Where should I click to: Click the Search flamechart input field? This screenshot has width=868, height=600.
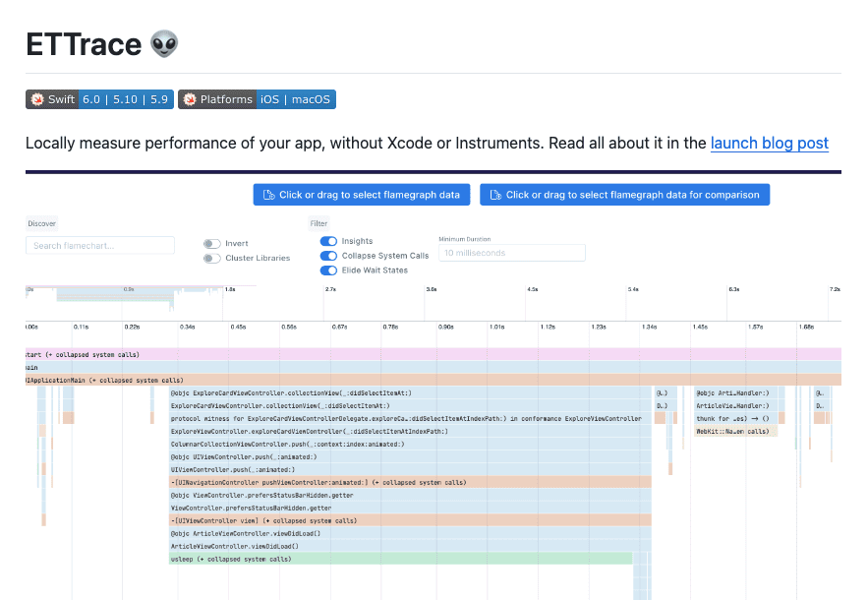click(x=99, y=245)
